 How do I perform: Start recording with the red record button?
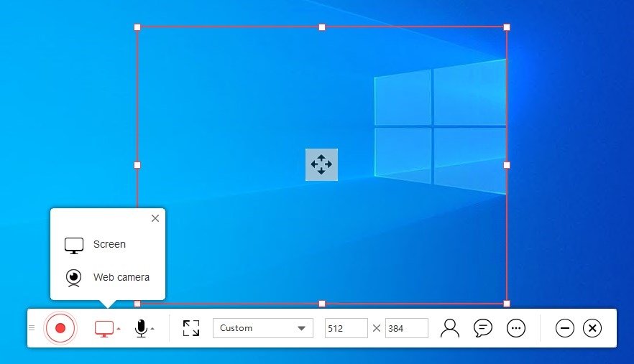click(x=60, y=328)
